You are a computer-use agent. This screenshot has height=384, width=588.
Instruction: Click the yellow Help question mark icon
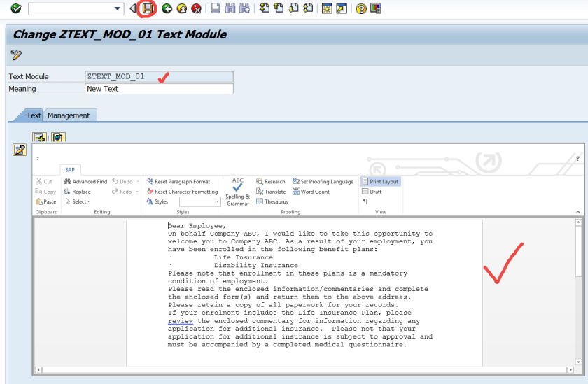click(x=360, y=8)
